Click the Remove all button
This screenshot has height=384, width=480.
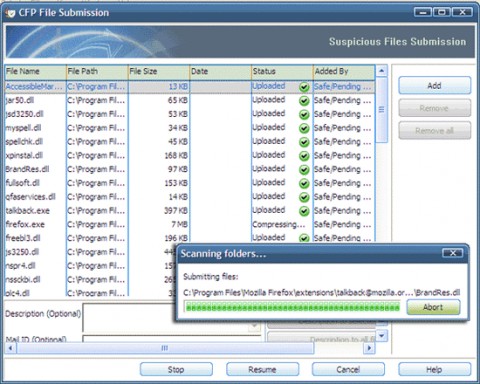tap(435, 130)
